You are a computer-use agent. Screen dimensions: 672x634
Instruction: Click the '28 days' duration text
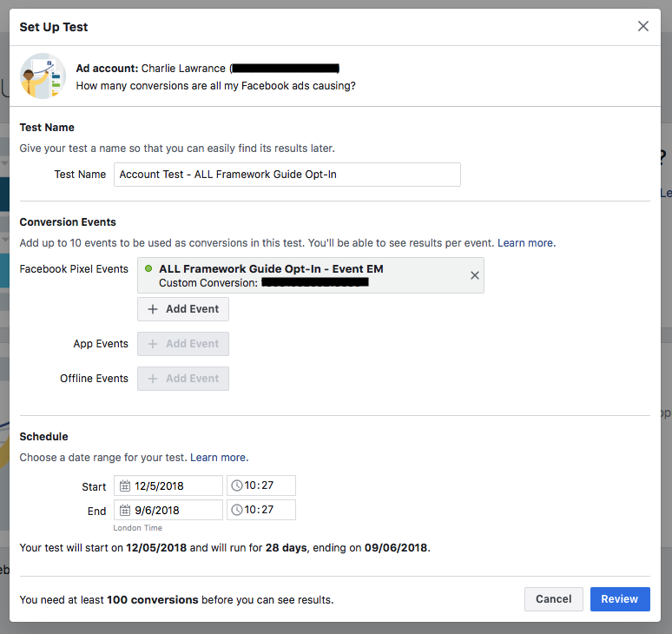286,548
